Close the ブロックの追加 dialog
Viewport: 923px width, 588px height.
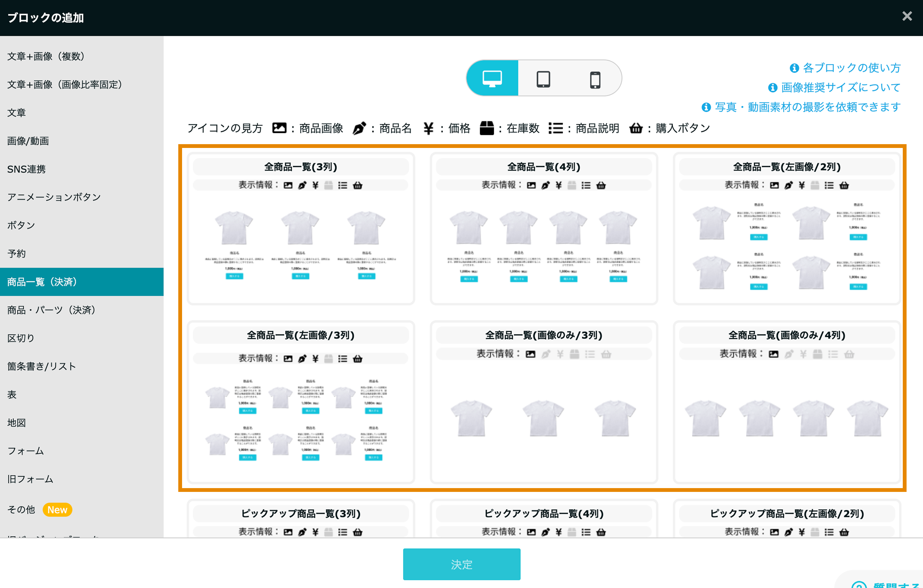[x=907, y=16]
